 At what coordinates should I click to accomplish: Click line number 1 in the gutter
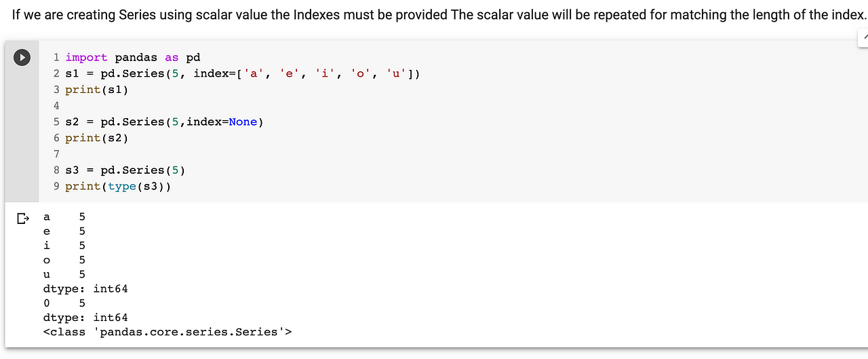pyautogui.click(x=57, y=58)
